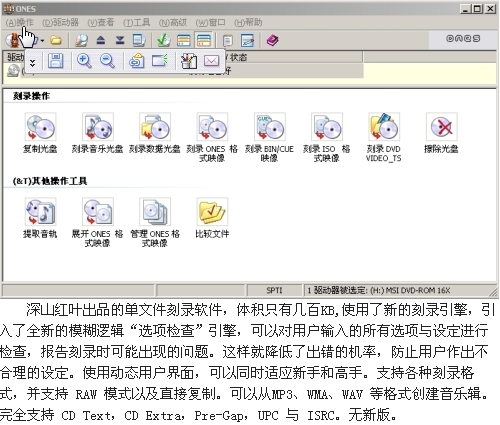Expand the floating toolbar double-chevron

coord(32,62)
